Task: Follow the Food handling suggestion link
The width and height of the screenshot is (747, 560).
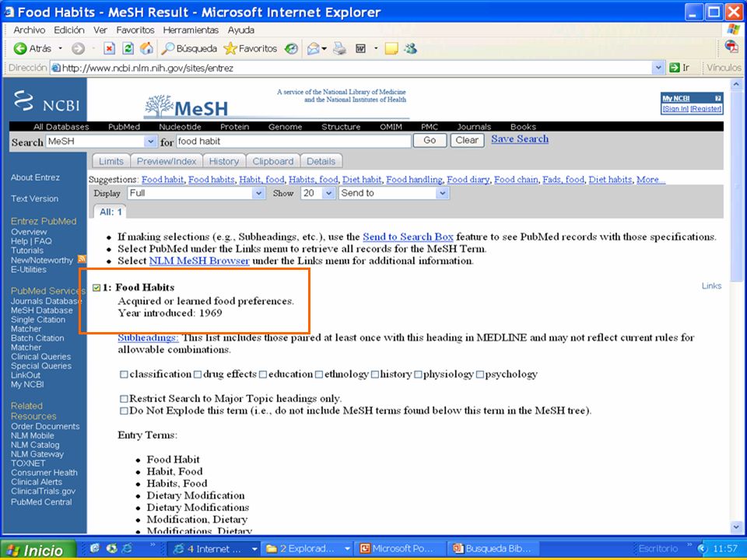Action: 414,180
